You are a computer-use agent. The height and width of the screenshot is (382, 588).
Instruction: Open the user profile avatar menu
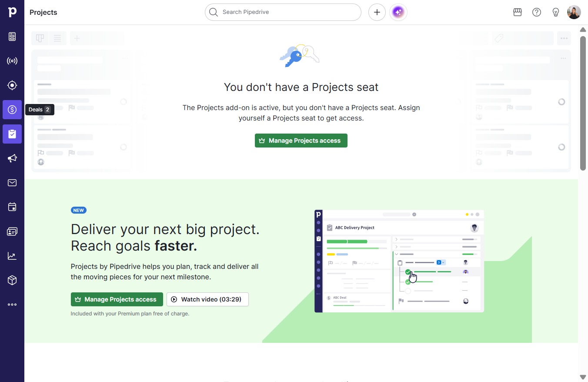tap(574, 12)
